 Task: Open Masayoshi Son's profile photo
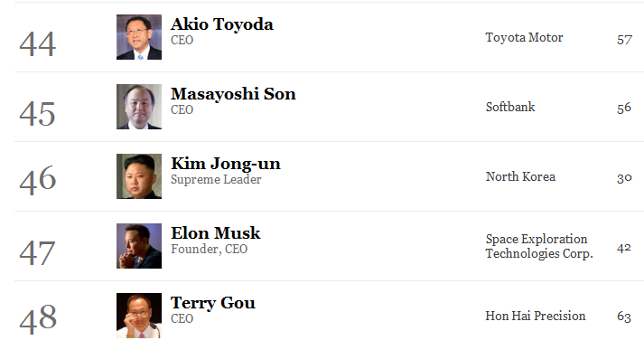point(139,107)
